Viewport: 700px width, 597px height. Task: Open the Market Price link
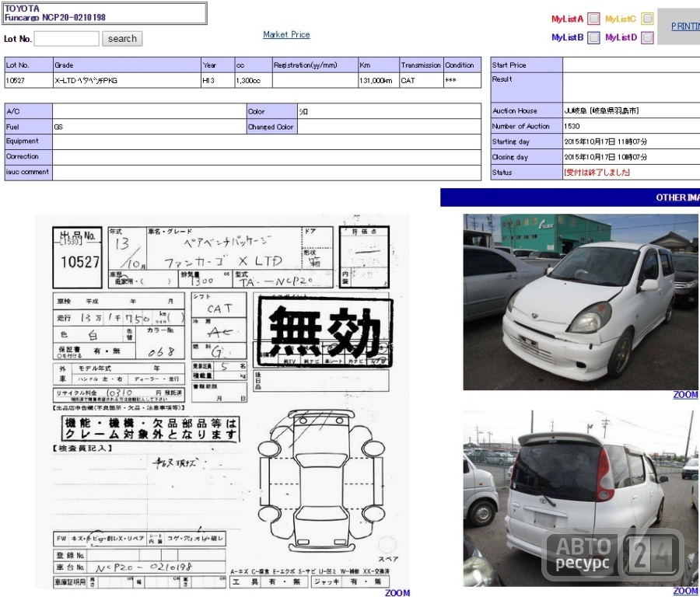[x=286, y=34]
